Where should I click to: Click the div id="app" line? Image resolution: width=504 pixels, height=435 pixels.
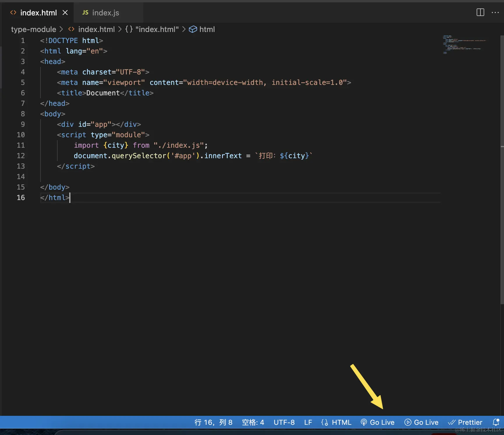pos(99,124)
